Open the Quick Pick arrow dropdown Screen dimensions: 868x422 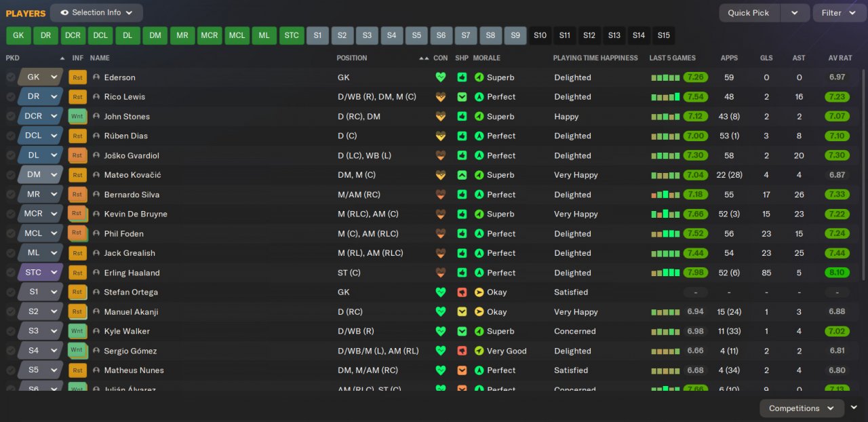pyautogui.click(x=795, y=13)
